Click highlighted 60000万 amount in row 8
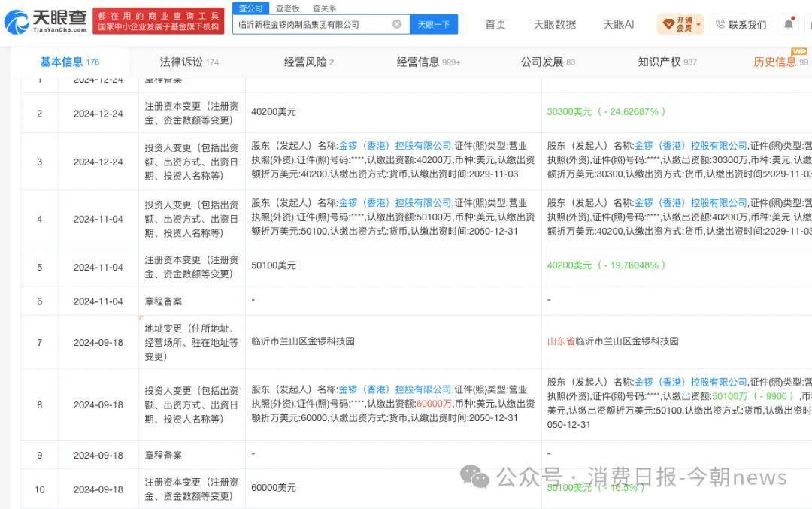812x509 pixels. [x=434, y=404]
